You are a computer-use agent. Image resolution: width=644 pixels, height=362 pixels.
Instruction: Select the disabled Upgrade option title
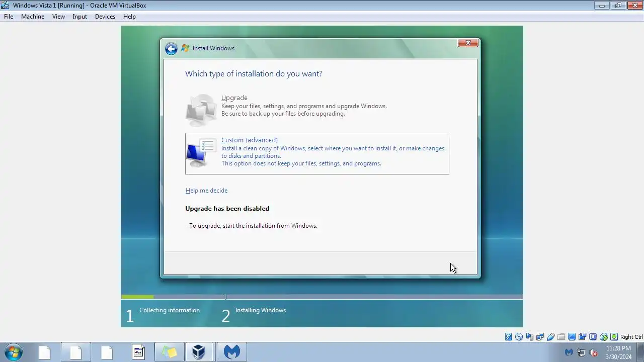(234, 98)
